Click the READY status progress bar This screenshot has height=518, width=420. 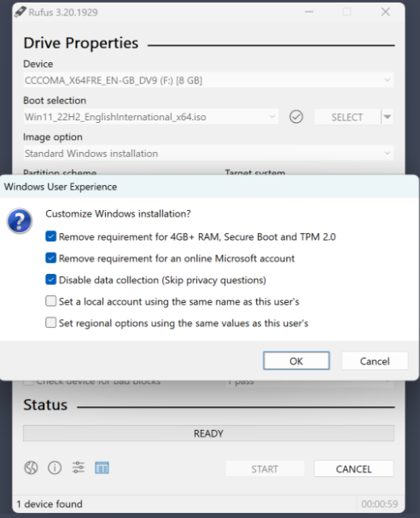(x=208, y=434)
